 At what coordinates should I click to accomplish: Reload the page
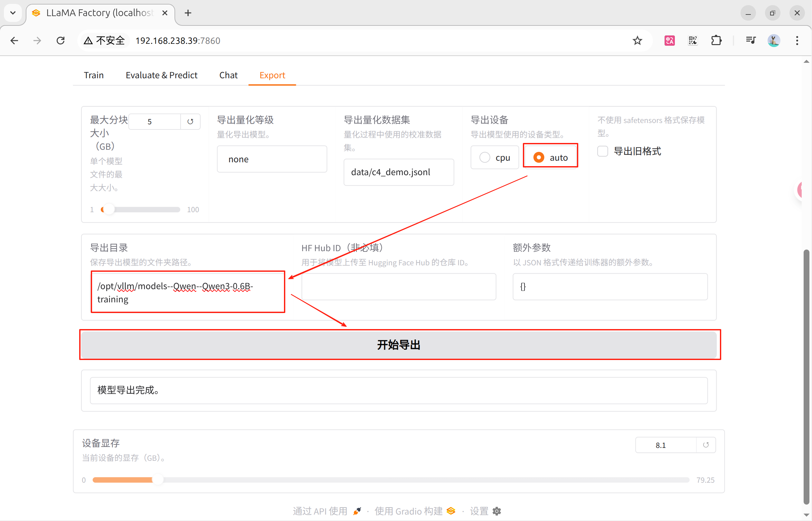(61, 41)
